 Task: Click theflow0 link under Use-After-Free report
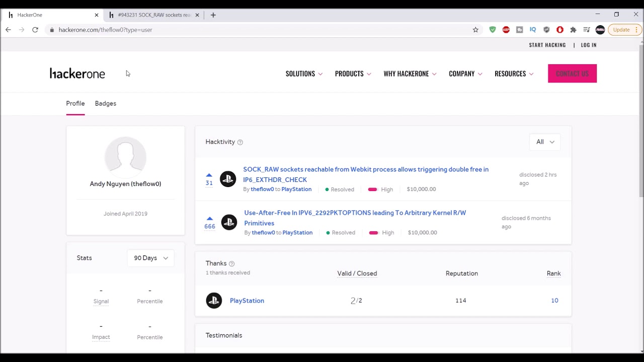pyautogui.click(x=263, y=233)
